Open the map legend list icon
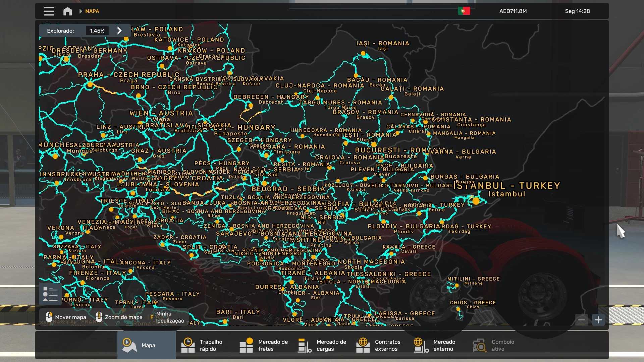 pyautogui.click(x=50, y=294)
